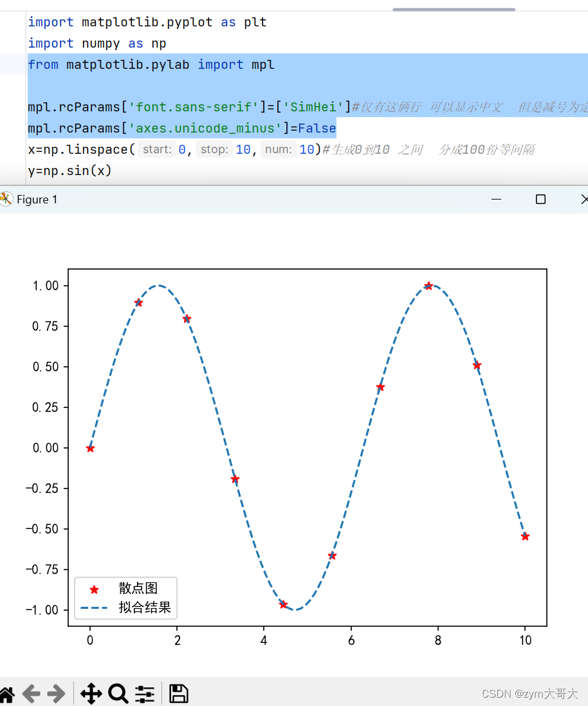This screenshot has height=706, width=588.
Task: Click the 'from matplotlib.pylab import mpl' line
Action: point(151,64)
